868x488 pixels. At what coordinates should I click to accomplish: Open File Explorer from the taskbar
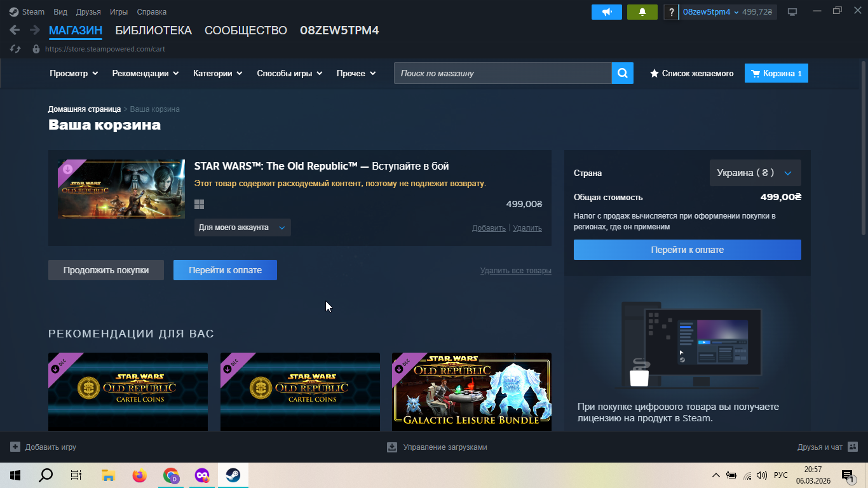click(108, 475)
